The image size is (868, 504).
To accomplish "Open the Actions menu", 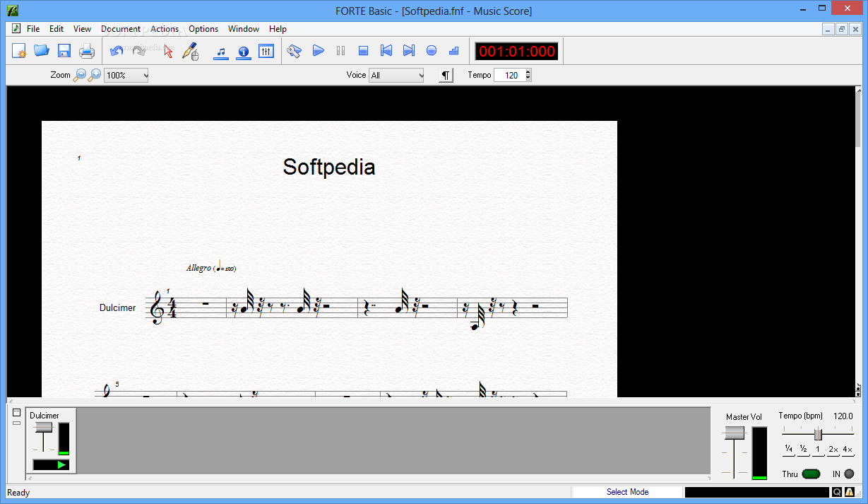I will coord(165,29).
